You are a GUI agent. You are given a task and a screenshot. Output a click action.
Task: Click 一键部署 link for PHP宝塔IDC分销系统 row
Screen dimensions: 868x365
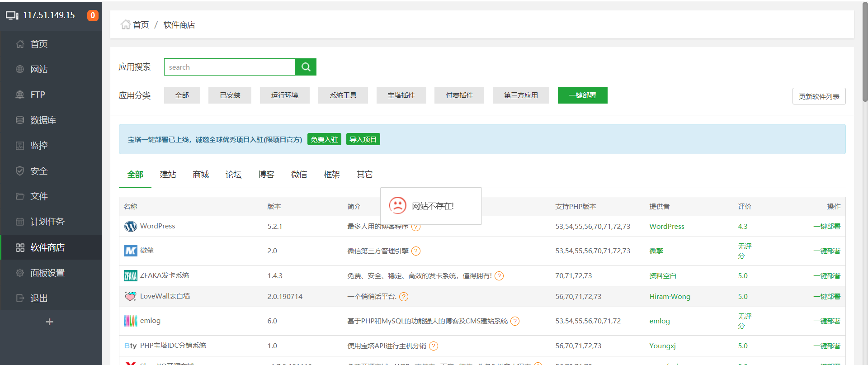point(827,346)
